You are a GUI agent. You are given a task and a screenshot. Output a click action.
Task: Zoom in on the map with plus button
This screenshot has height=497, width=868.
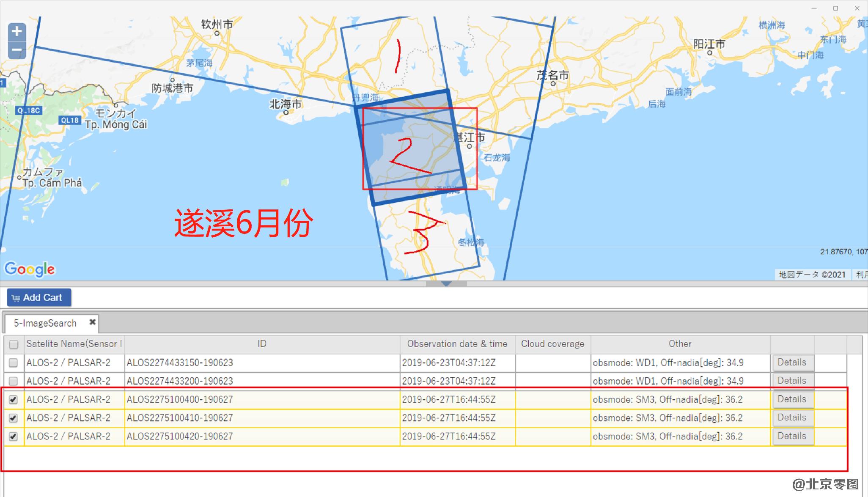click(17, 32)
